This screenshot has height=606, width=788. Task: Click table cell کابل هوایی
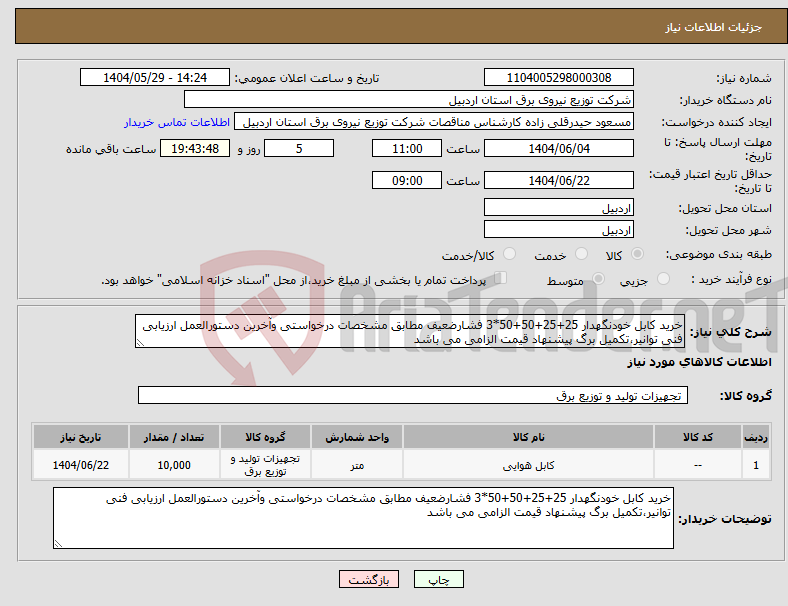point(528,465)
